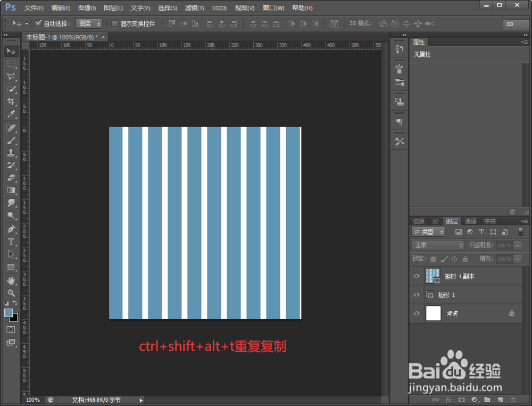Click the 矩形 1 副本 layer thumbnail
Viewport: 532px width, 406px height.
[x=433, y=276]
